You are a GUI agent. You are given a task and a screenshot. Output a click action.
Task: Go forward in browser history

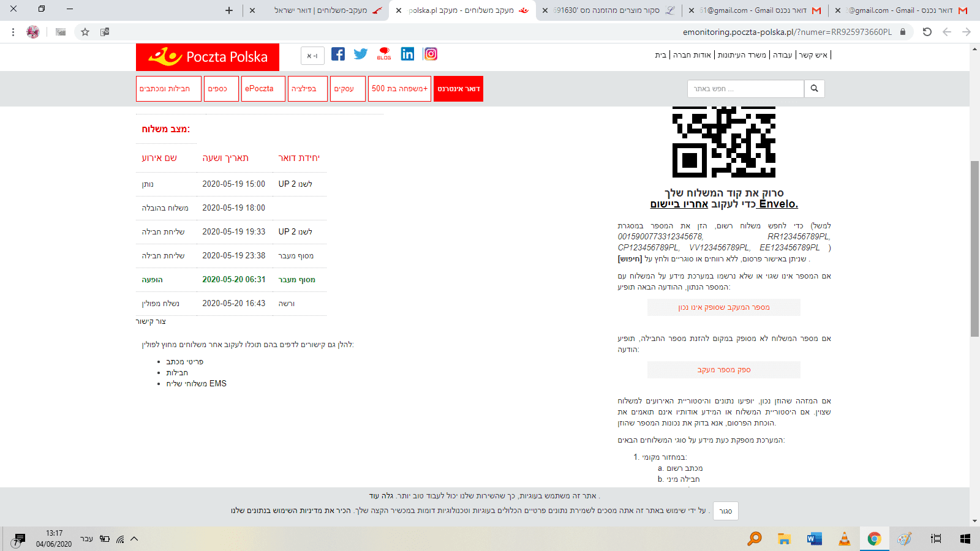click(967, 32)
